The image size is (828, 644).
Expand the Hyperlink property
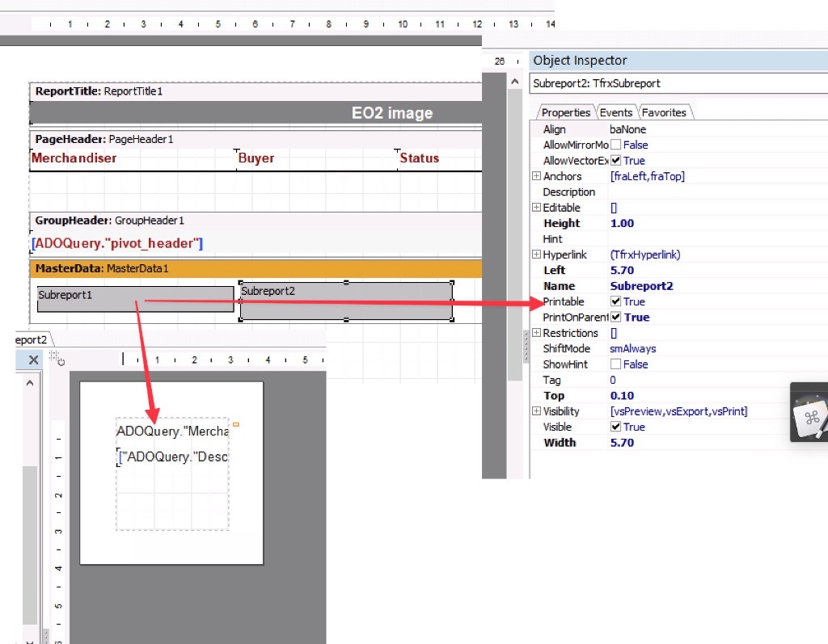point(537,255)
